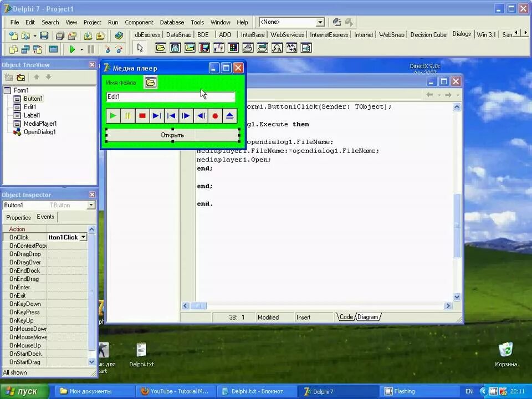Click the Toggle Form/Unit toolbar icon
Viewport: 532px width, 399px height.
pos(37,49)
